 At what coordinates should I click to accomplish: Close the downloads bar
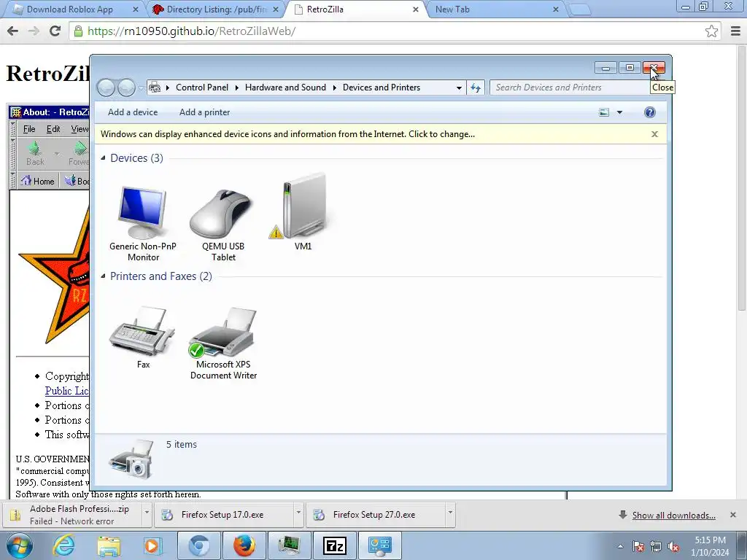pos(732,515)
